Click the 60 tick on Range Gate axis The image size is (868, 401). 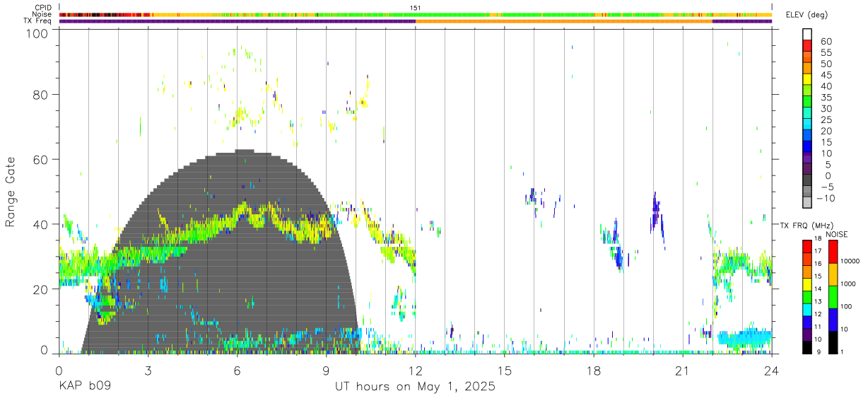pyautogui.click(x=41, y=159)
